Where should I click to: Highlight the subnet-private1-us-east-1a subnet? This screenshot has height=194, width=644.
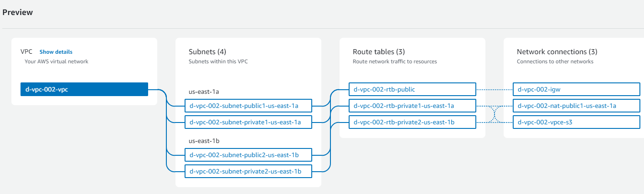tap(248, 122)
